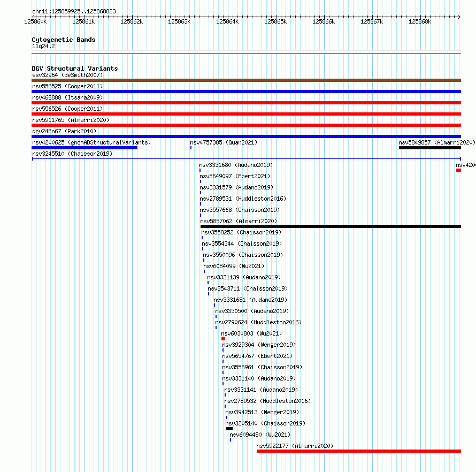Open nsv3245510 (Chaisson2019) label
The image size is (476, 472).
pyautogui.click(x=72, y=154)
